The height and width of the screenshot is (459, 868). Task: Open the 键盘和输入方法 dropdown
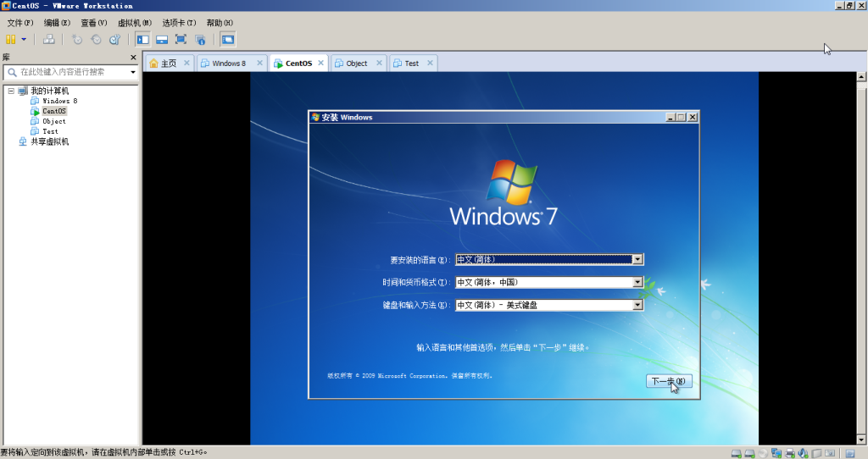(637, 305)
